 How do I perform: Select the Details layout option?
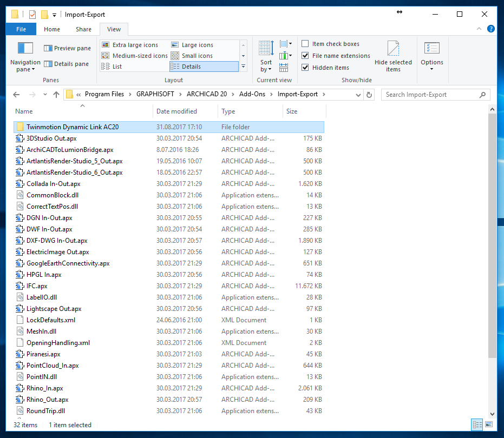click(204, 67)
